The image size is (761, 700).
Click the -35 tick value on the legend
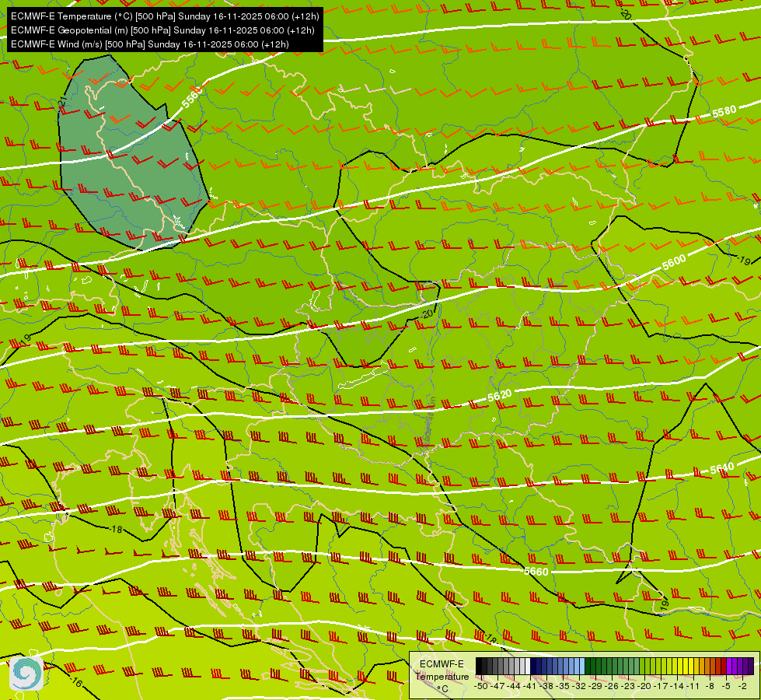pos(563,686)
